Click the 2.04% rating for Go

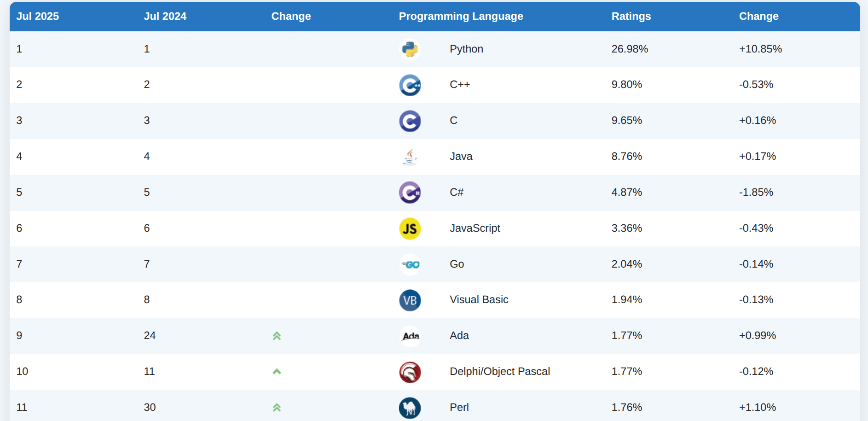[626, 264]
